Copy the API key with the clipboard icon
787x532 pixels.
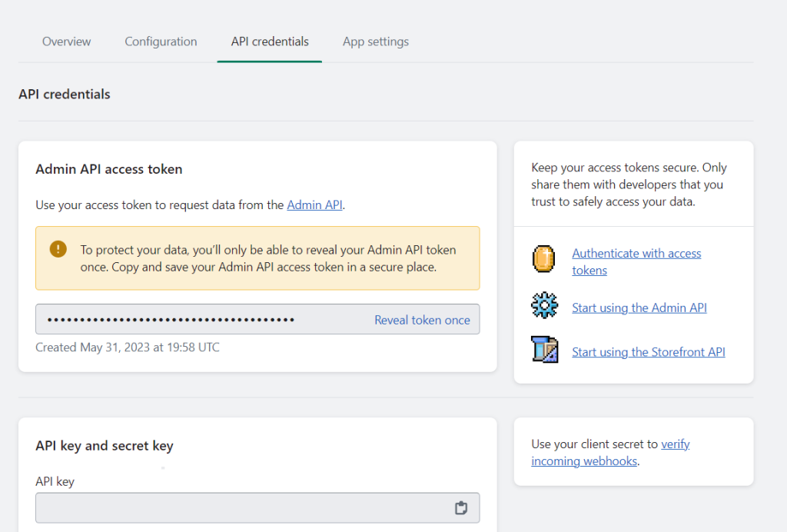click(461, 508)
